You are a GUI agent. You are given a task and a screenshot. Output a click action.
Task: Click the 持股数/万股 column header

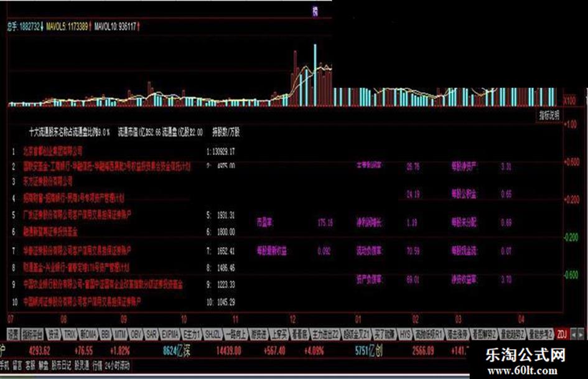click(x=226, y=132)
